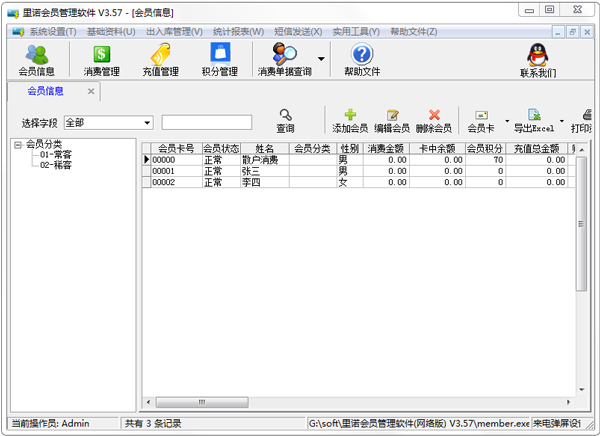Open 基础资料(U) menu
Screen dimensions: 600x436
click(x=111, y=32)
